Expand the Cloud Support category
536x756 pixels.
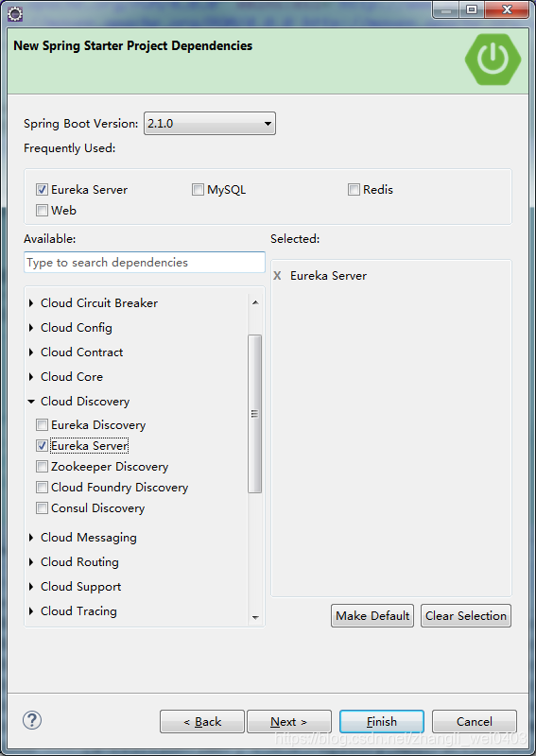tap(31, 586)
